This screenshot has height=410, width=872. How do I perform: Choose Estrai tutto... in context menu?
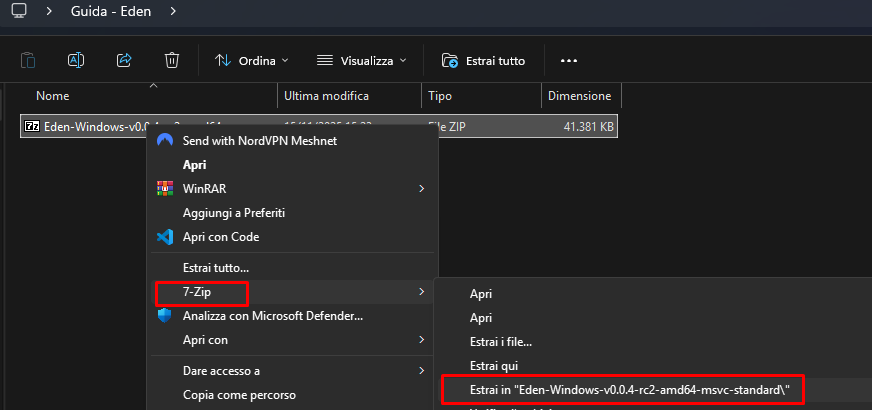293,268
